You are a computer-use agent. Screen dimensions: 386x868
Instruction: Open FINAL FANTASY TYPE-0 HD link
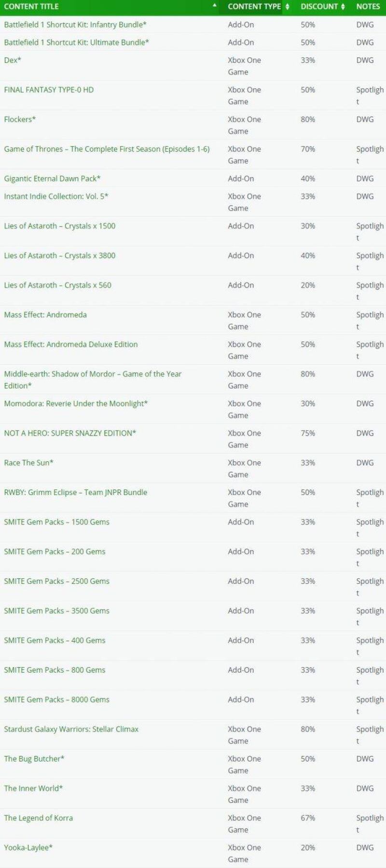pyautogui.click(x=49, y=90)
